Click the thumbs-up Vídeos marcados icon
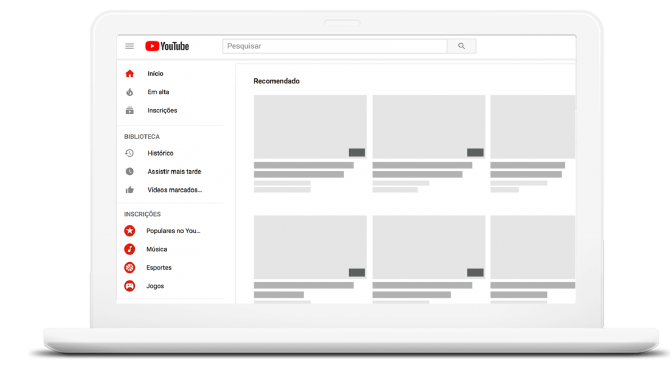The height and width of the screenshot is (372, 672). click(129, 190)
